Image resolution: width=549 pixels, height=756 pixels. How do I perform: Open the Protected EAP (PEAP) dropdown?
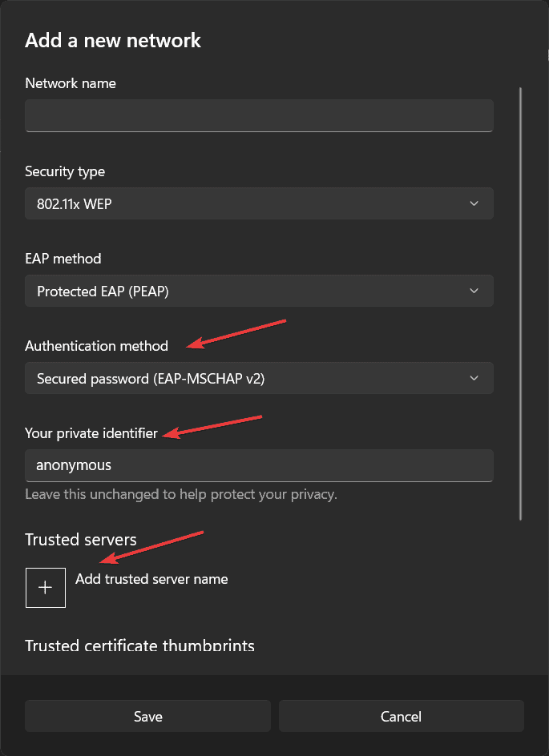click(259, 291)
